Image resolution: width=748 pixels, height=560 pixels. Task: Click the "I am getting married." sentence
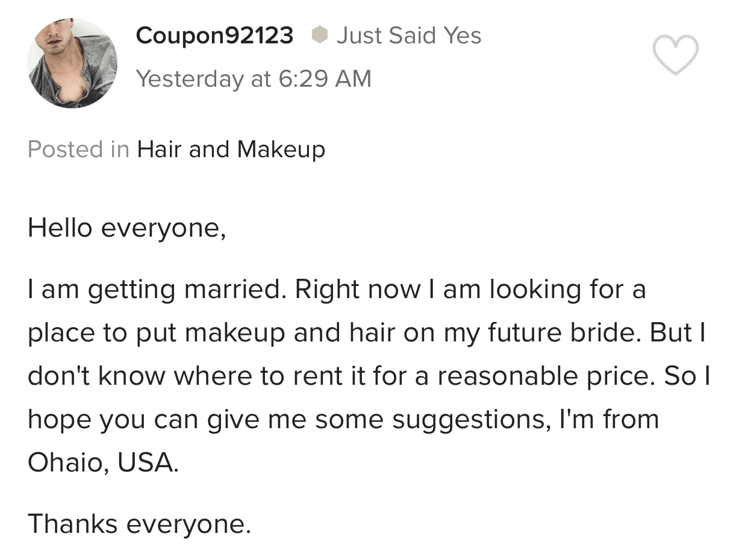pos(155,290)
